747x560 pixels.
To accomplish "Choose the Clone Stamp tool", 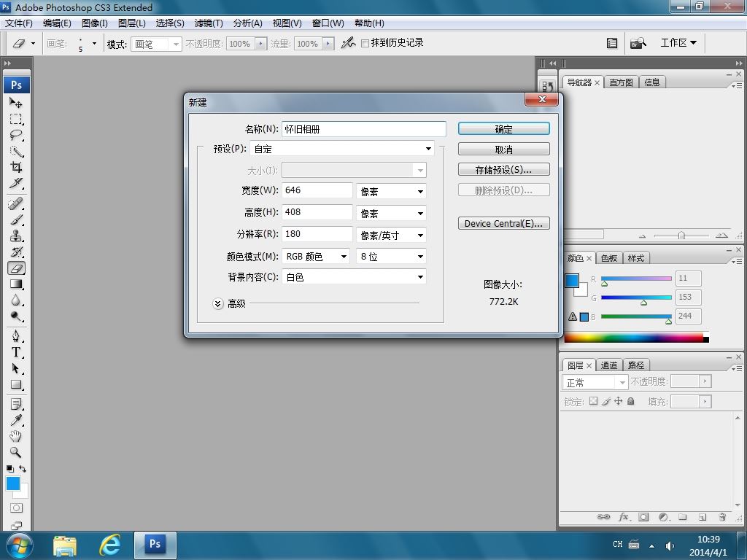I will (x=15, y=236).
